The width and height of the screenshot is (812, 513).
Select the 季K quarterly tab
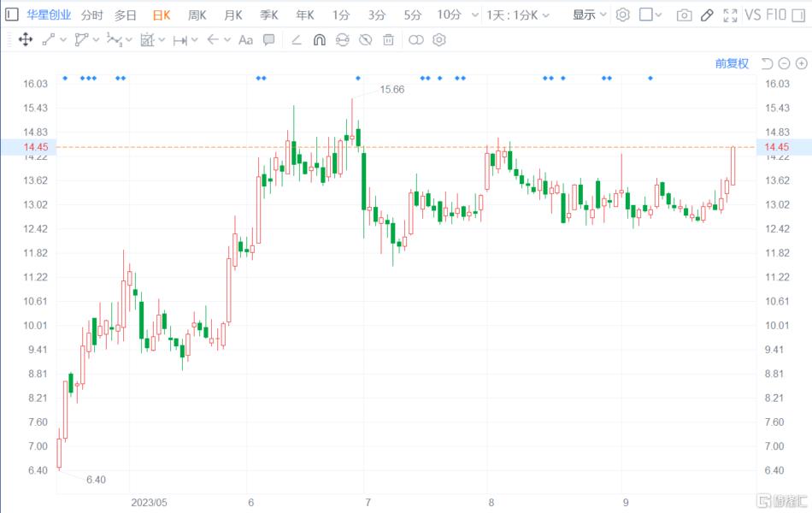pos(268,15)
